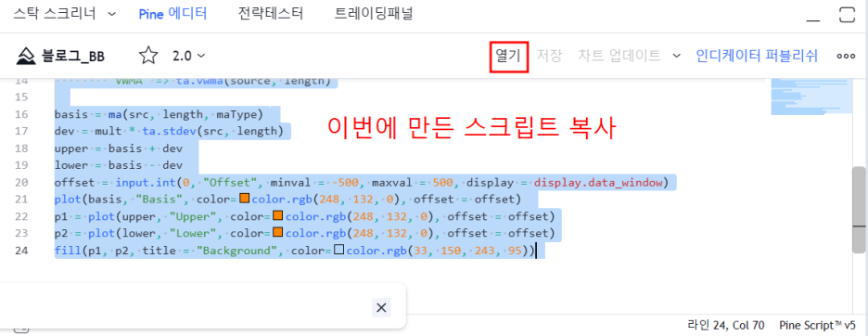Click the 블로그_BB script logo icon

[x=25, y=56]
